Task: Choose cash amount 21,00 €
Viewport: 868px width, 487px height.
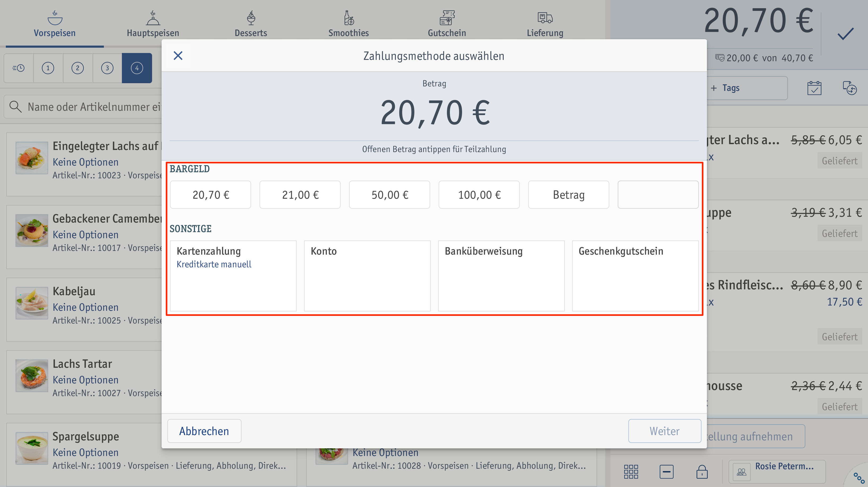Action: pos(300,195)
